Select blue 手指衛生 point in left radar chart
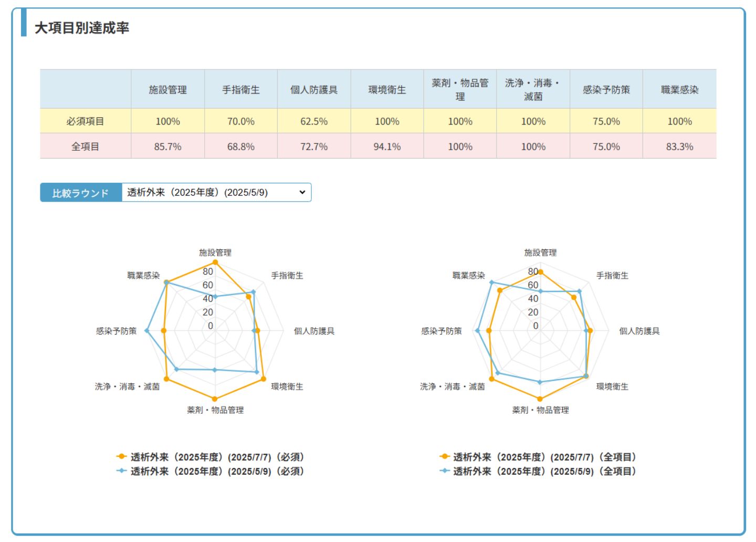Screen dimensions: 756x542 (x=253, y=292)
